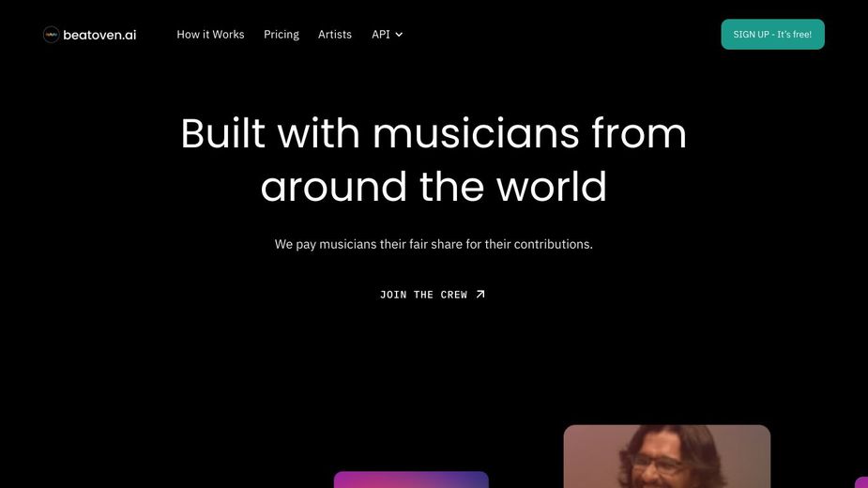Select the musician photo with glasses
The image size is (868, 488).
pos(666,457)
